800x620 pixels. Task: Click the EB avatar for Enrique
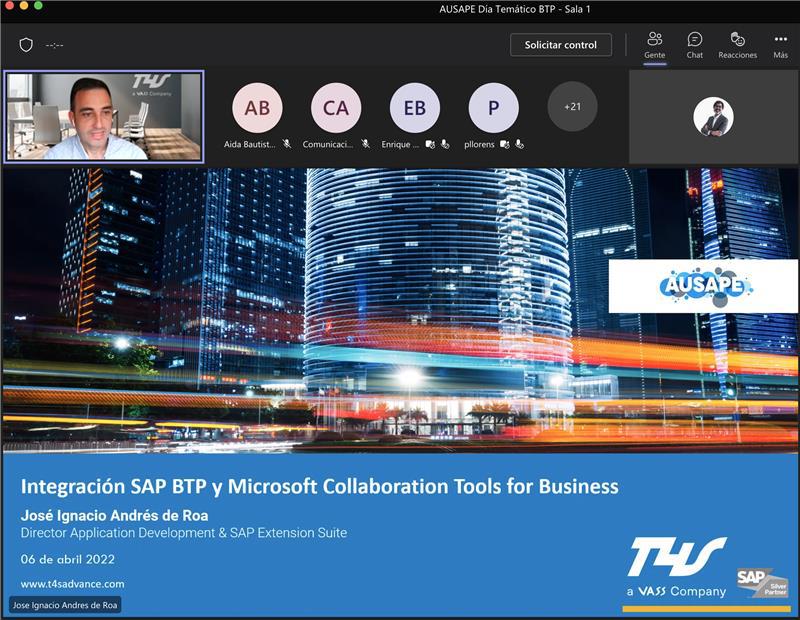coord(415,108)
